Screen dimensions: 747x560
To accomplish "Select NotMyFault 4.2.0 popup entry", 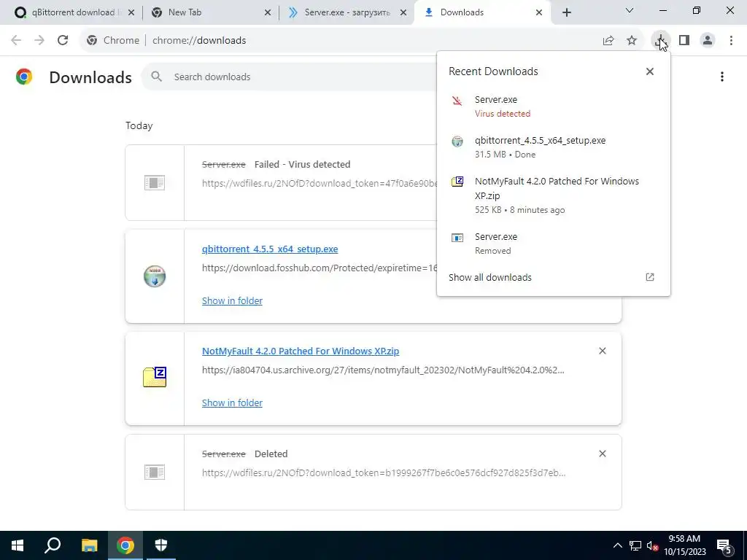I will 553,195.
